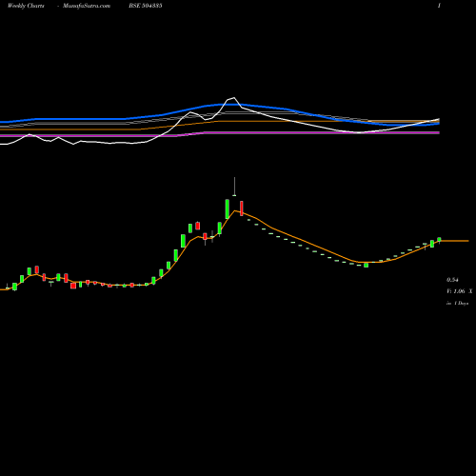Click the tallest candlestick with the long upper wick

click(234, 187)
